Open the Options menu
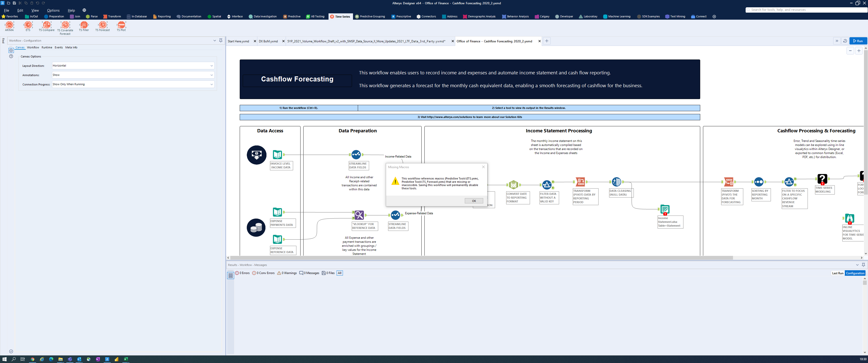Image resolution: width=868 pixels, height=363 pixels. (x=53, y=10)
